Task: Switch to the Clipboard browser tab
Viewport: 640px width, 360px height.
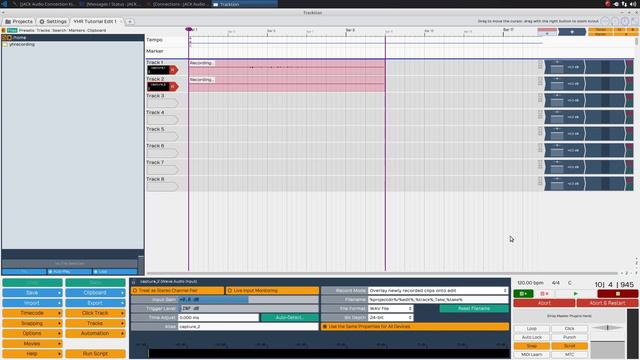Action: [x=96, y=30]
